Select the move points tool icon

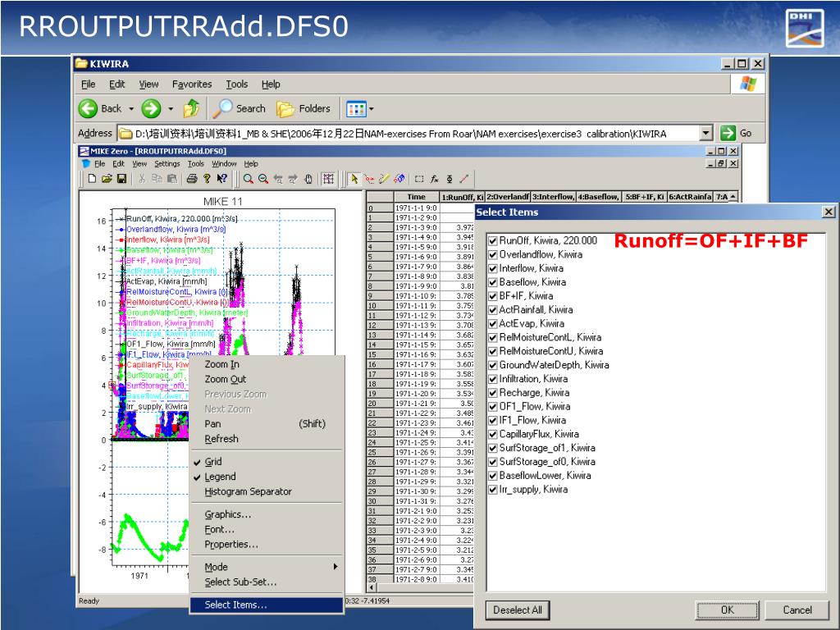pos(369,179)
